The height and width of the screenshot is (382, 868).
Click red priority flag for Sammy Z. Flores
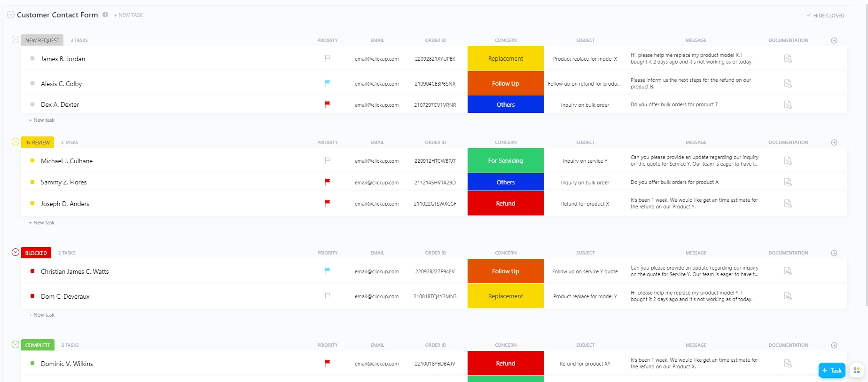328,182
